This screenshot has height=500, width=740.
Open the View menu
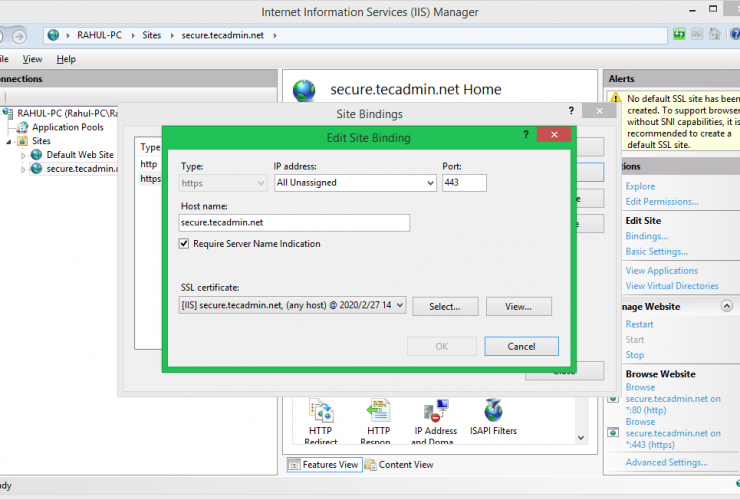tap(32, 59)
